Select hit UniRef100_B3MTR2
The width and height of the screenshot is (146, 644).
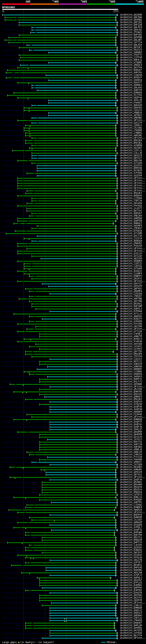point(131,590)
